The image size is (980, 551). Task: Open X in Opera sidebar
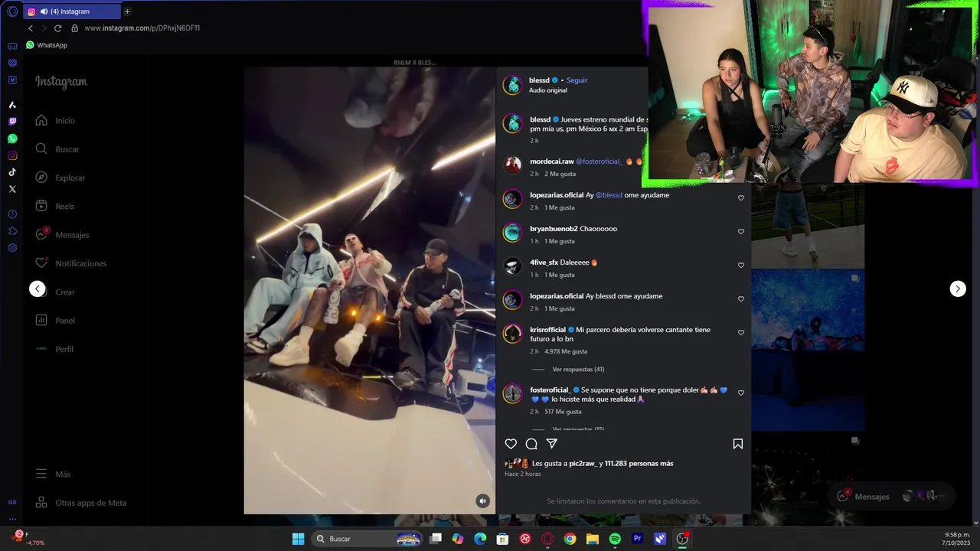pyautogui.click(x=12, y=189)
